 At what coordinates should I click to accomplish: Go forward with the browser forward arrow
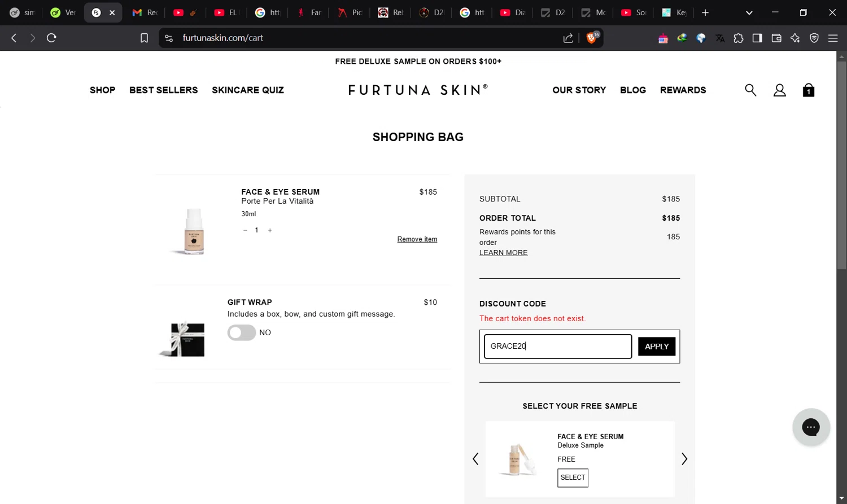point(33,38)
